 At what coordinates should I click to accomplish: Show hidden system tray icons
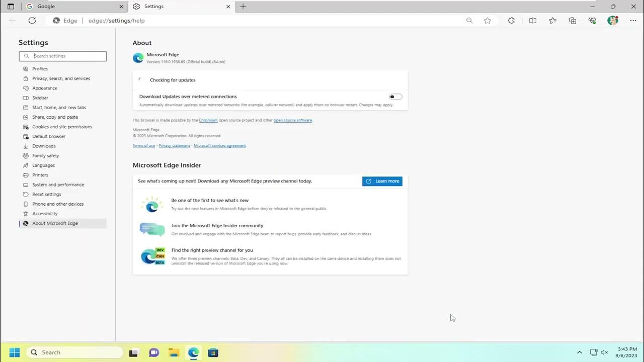click(579, 352)
